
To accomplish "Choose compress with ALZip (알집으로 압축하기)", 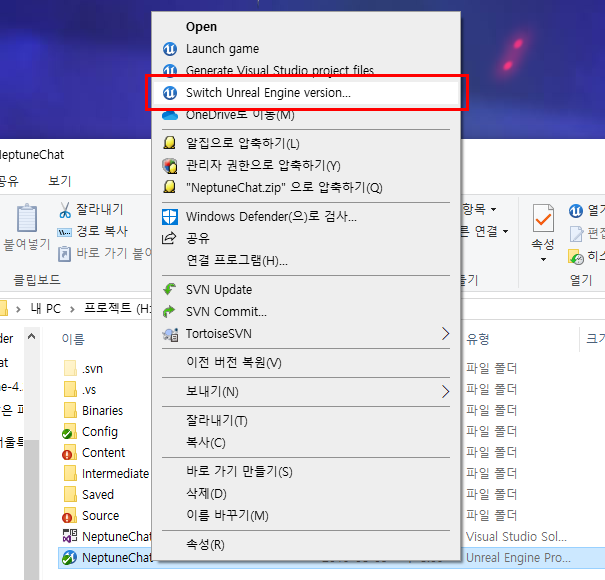I will pos(243,143).
